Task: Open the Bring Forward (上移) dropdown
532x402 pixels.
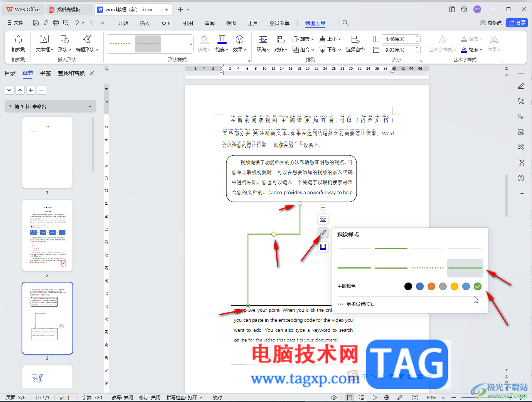Action: (340, 39)
